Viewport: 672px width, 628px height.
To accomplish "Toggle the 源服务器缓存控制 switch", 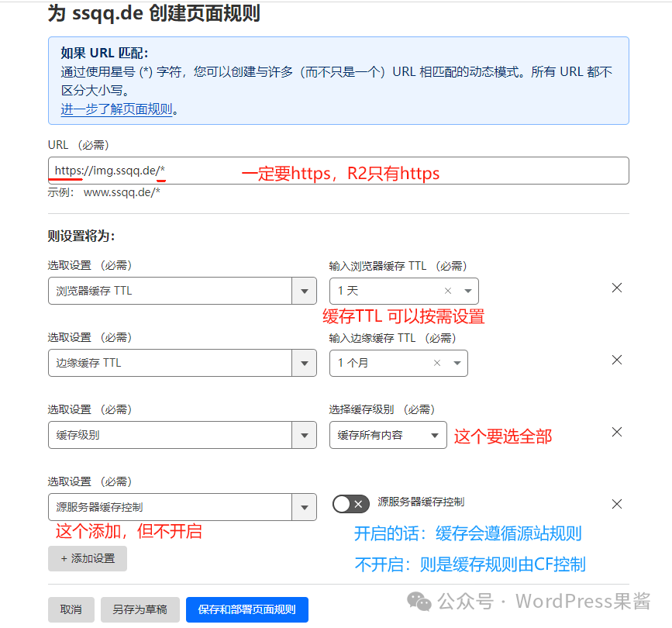I will (351, 504).
